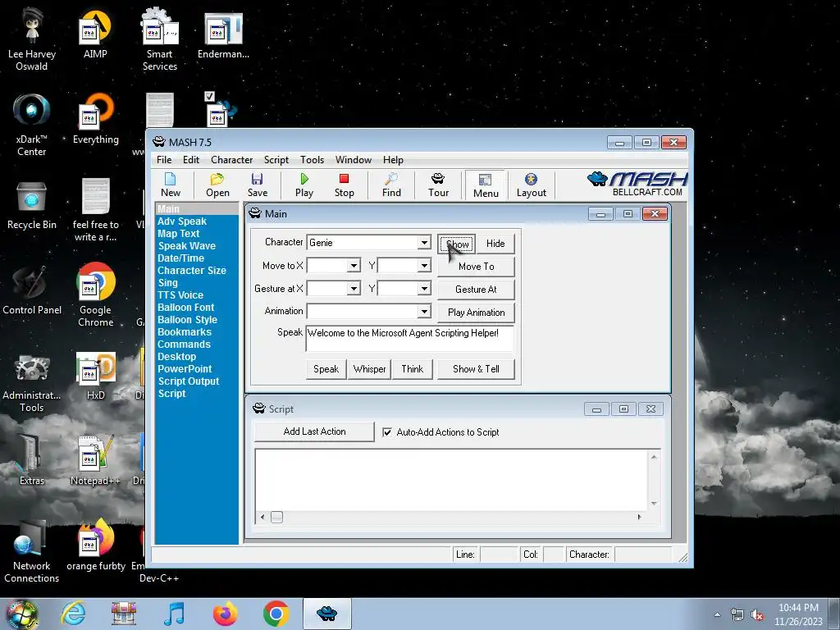Open the Gesture at X dropdown

point(354,289)
